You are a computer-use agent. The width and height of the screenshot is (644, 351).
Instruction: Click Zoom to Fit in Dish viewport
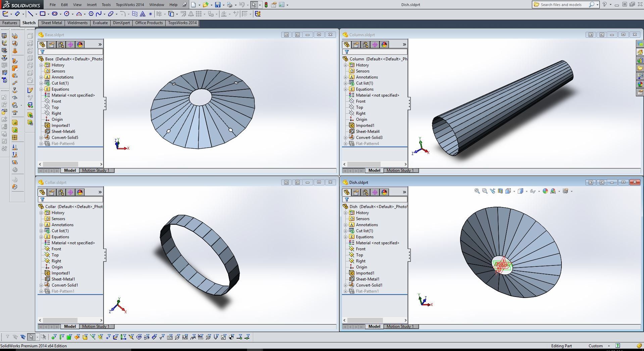pyautogui.click(x=477, y=191)
